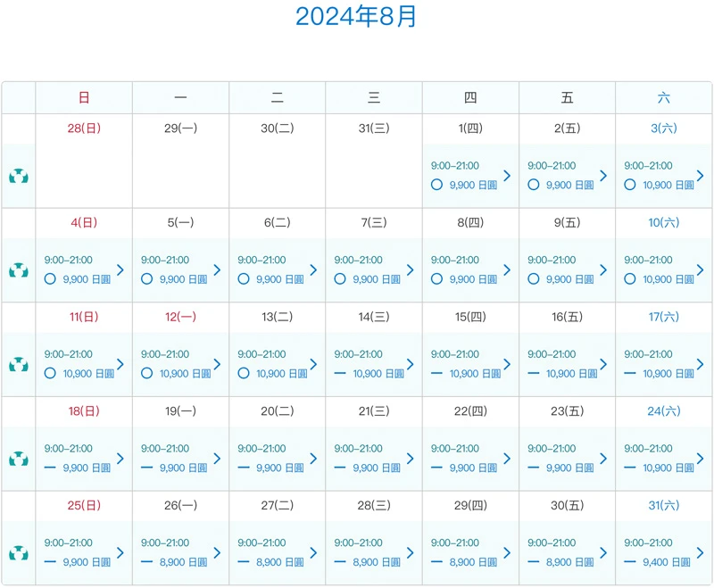Open the arrow chevron for August 22
714x588 pixels.
click(x=507, y=459)
